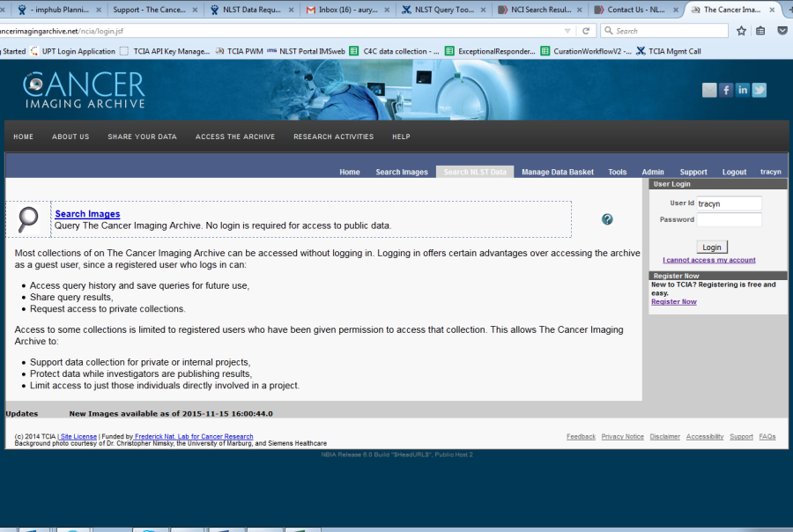The width and height of the screenshot is (793, 532).
Task: Click the Login button
Action: (x=712, y=248)
